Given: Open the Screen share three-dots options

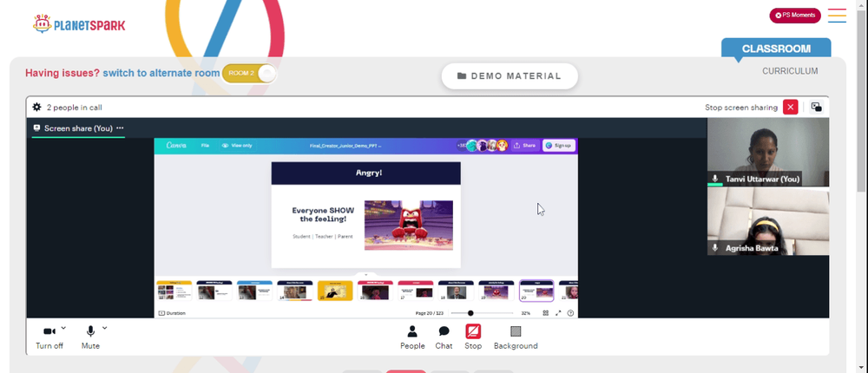Looking at the screenshot, I should (x=120, y=128).
